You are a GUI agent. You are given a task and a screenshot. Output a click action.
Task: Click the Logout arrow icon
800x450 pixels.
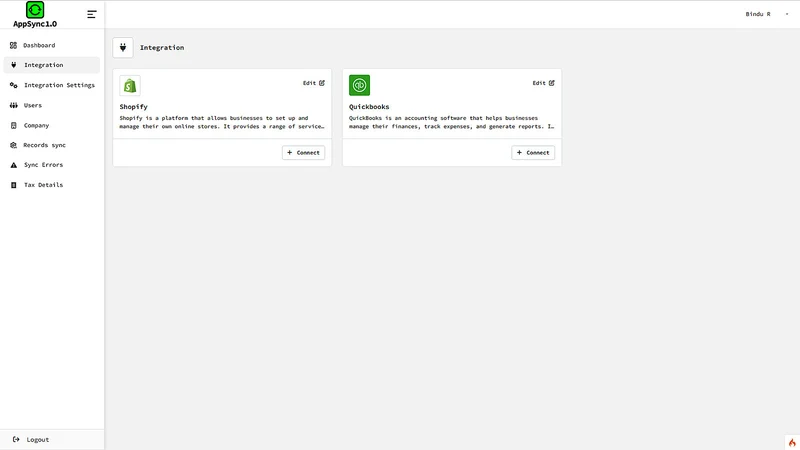click(x=16, y=439)
